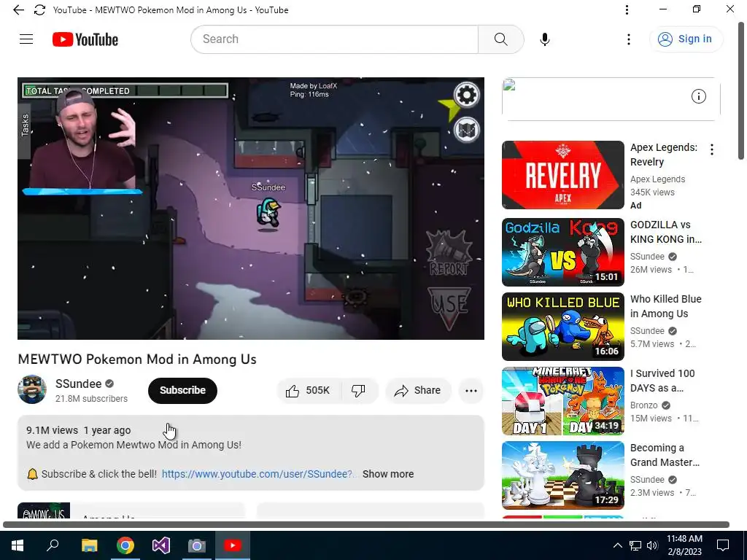
Task: Open Windows Start menu
Action: tap(18, 545)
